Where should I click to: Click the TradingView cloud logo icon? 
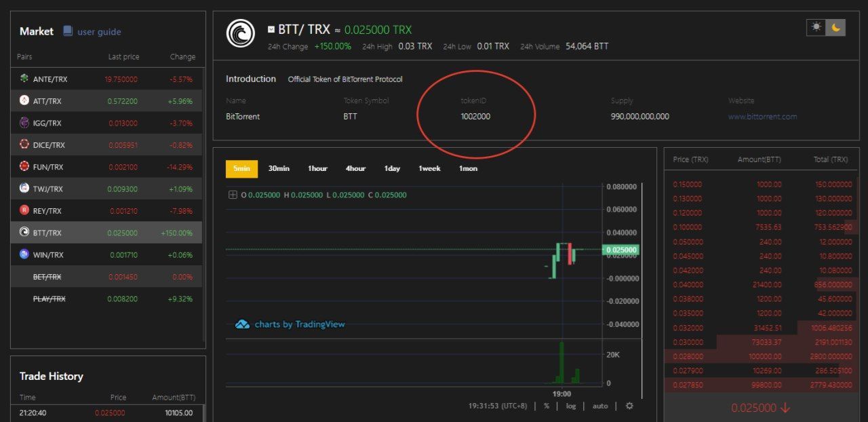(x=242, y=324)
